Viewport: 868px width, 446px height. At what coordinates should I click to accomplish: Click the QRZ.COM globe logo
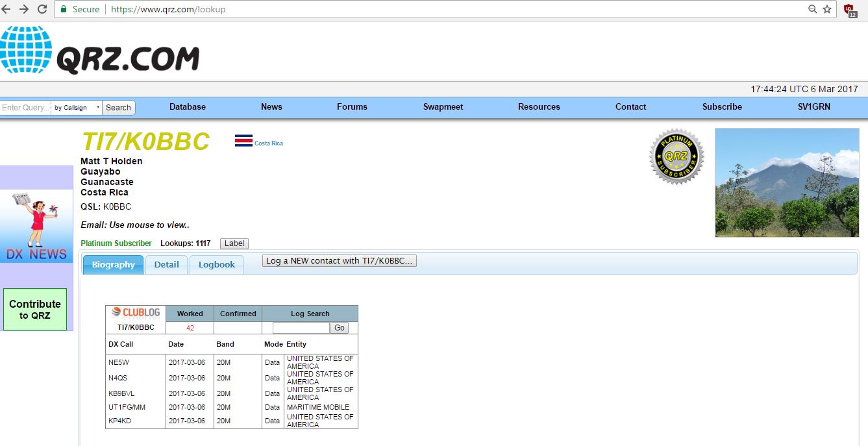[x=101, y=49]
